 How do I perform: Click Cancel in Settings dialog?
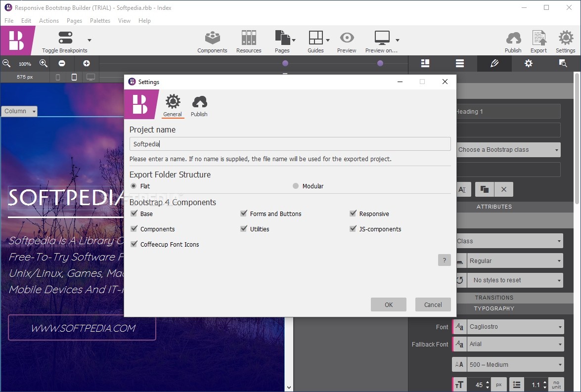[433, 305]
